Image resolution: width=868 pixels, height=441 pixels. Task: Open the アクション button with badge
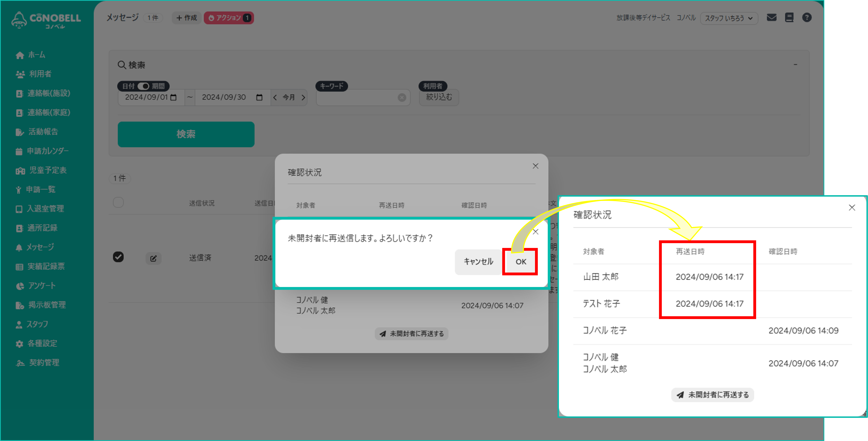click(x=229, y=18)
